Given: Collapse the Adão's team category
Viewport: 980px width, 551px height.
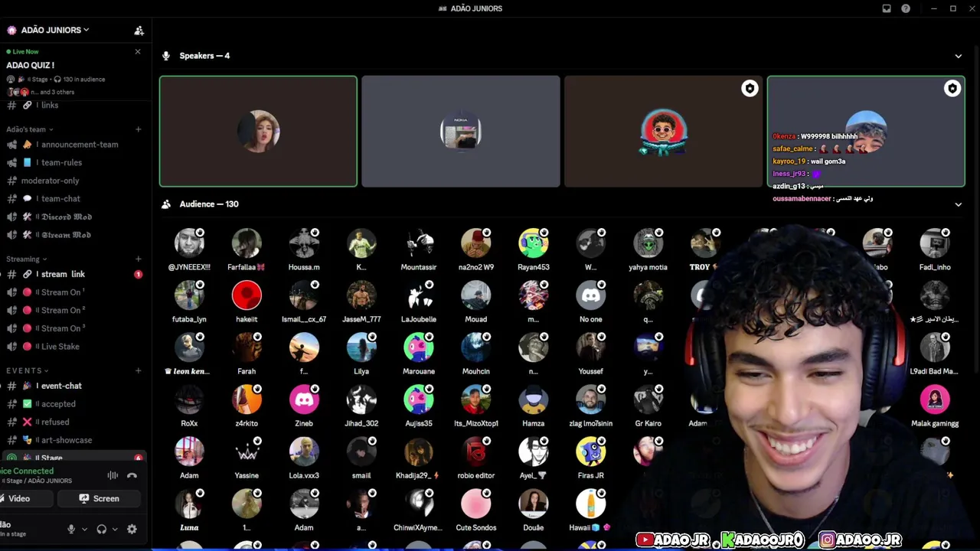Looking at the screenshot, I should point(30,129).
